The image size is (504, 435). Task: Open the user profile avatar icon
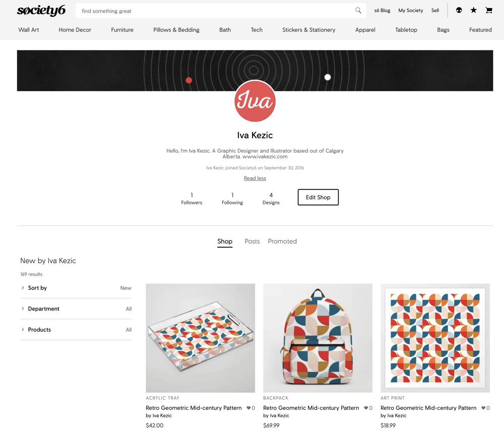(459, 10)
